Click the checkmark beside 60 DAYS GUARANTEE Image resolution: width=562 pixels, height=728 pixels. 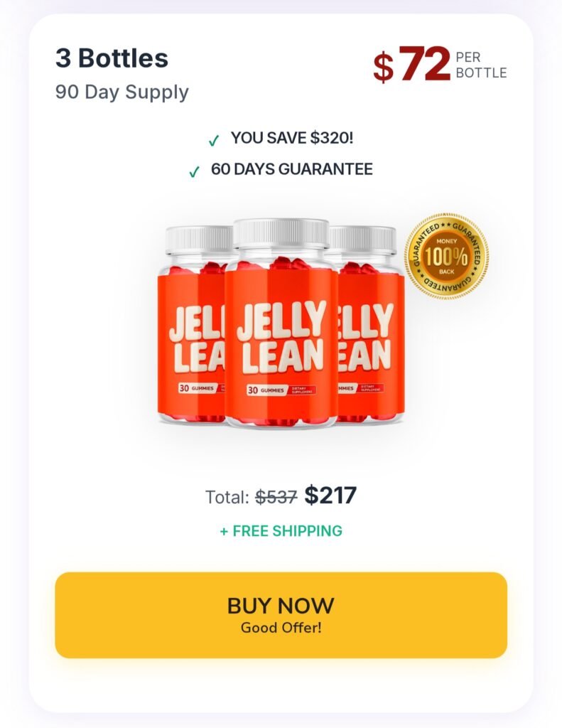(194, 173)
